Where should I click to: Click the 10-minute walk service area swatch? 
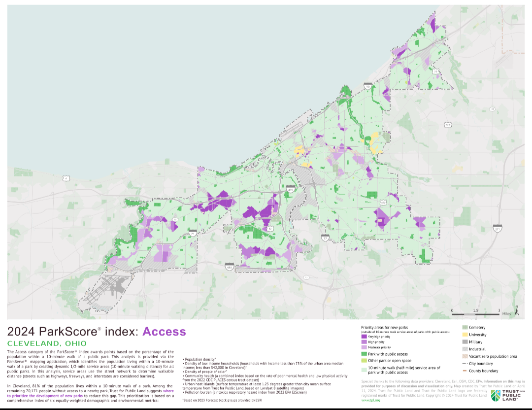tap(364, 370)
